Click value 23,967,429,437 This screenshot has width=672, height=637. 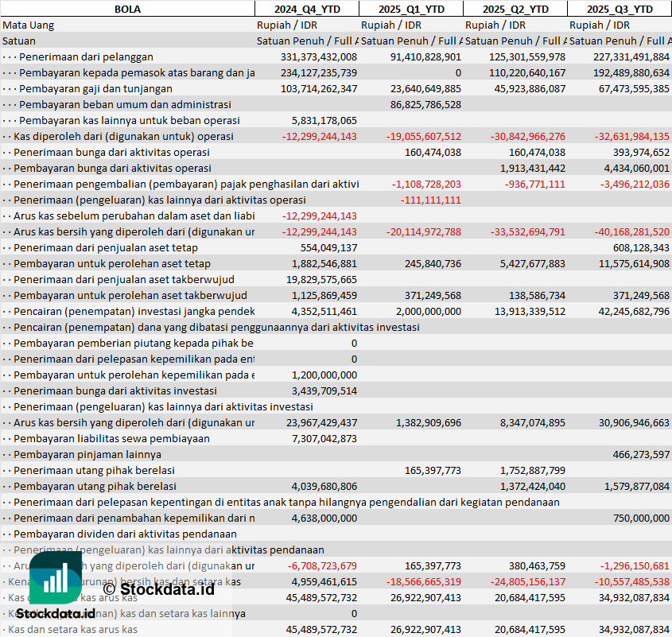(x=321, y=422)
